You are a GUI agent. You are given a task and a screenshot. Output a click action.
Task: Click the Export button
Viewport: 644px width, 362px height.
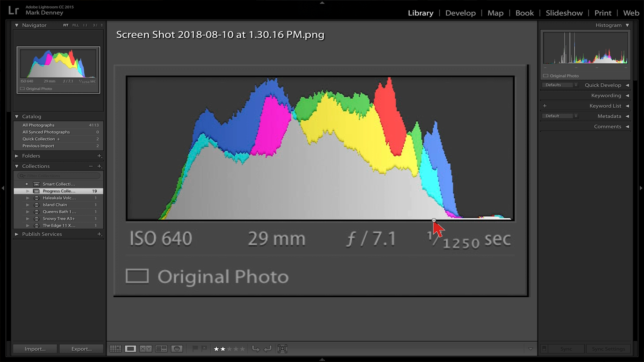(x=81, y=349)
